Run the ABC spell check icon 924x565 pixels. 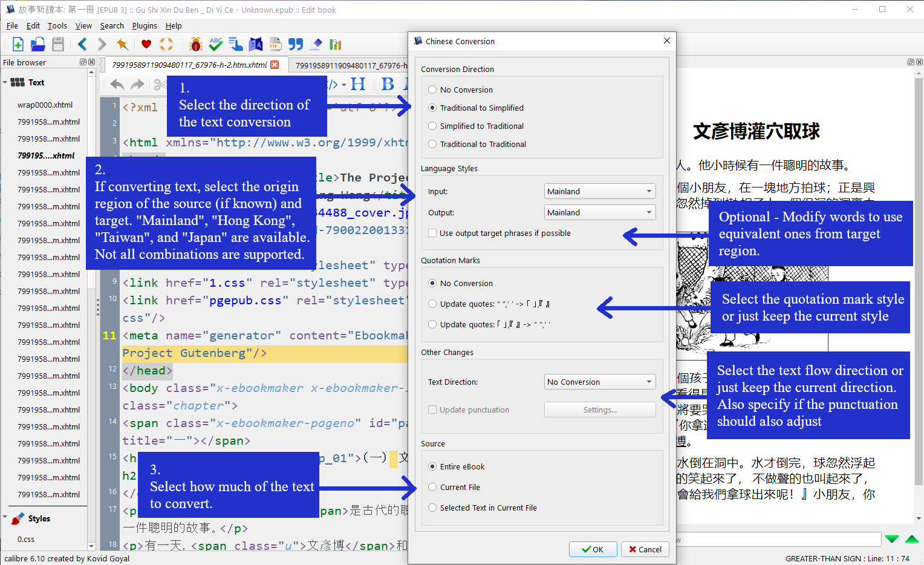(216, 44)
